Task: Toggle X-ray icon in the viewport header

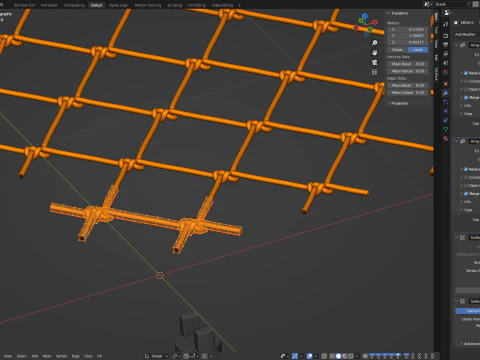Action: [324, 356]
